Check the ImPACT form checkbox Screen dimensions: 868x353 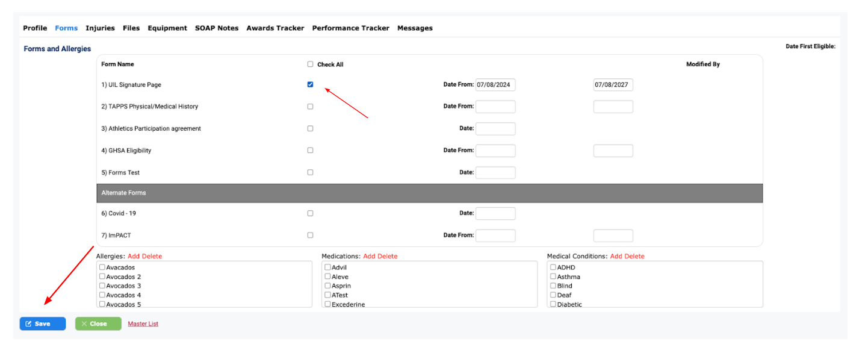coord(311,235)
